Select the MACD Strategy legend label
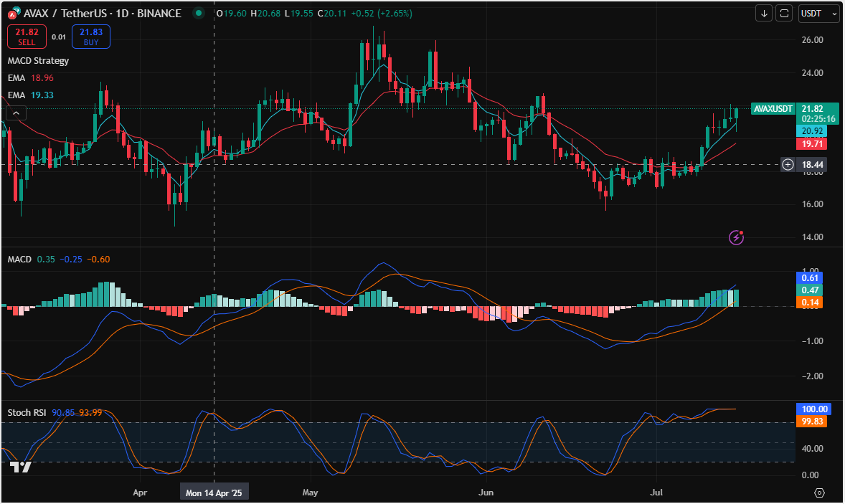Viewport: 845px width, 504px height. point(38,61)
